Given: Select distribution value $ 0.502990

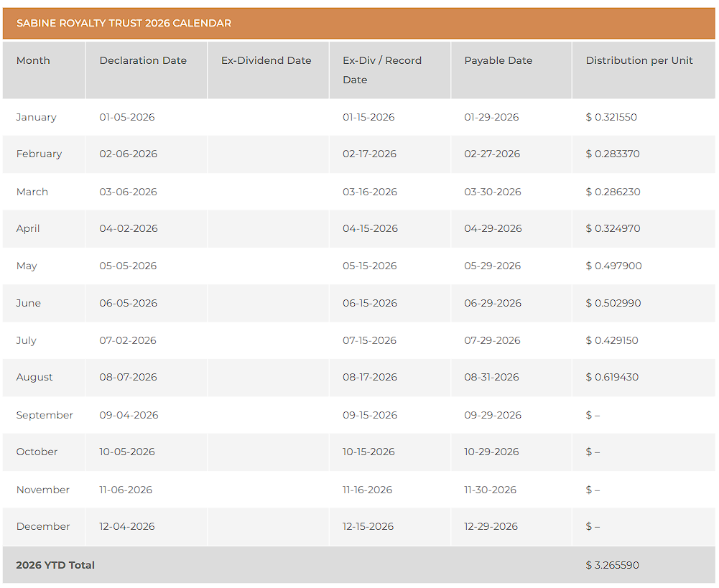Looking at the screenshot, I should pyautogui.click(x=613, y=304).
